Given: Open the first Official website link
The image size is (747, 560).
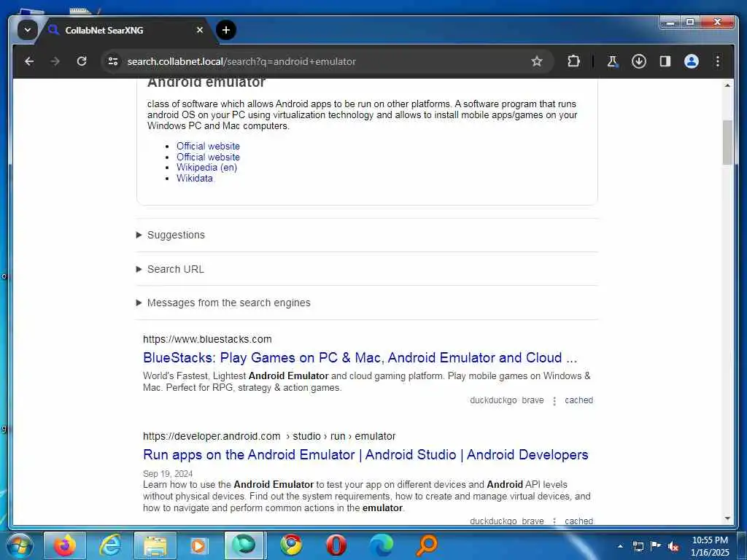Looking at the screenshot, I should 208,146.
